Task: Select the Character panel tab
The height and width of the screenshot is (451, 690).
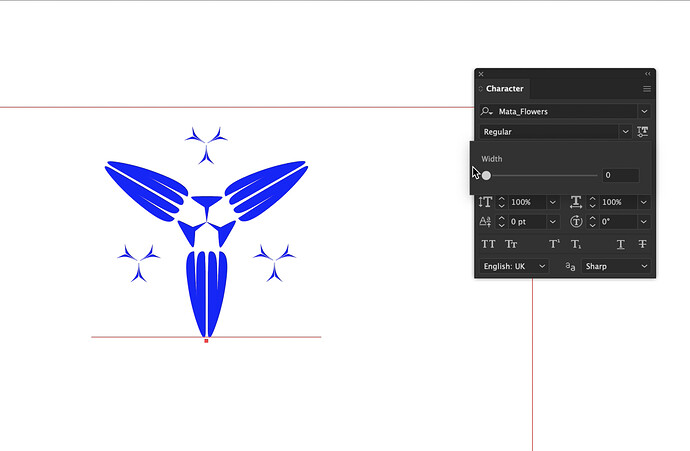Action: coord(505,88)
